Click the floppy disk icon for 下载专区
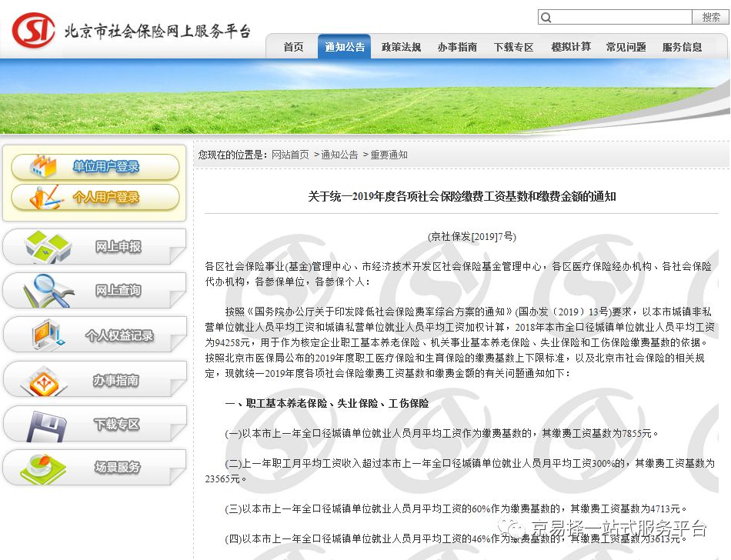This screenshot has height=560, width=731. tap(46, 425)
